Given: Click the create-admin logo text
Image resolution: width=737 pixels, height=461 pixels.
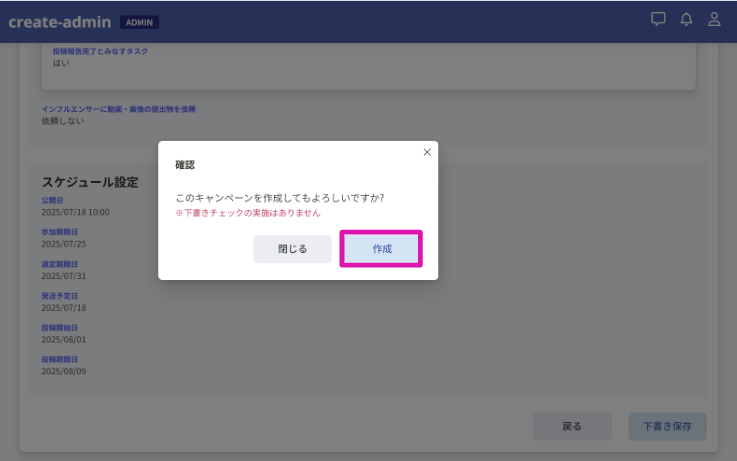Looking at the screenshot, I should click(59, 21).
